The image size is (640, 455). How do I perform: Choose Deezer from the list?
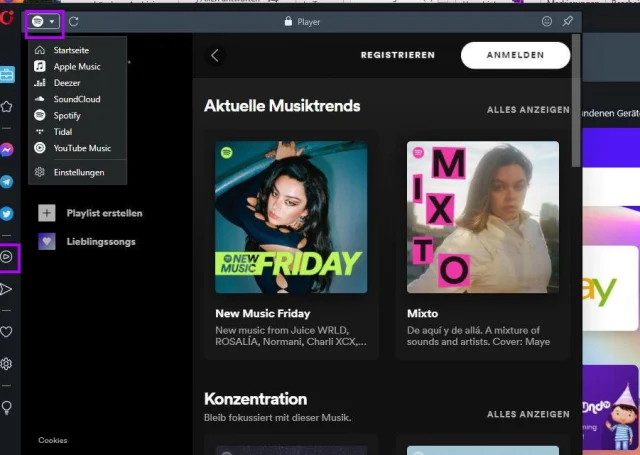click(x=78, y=83)
